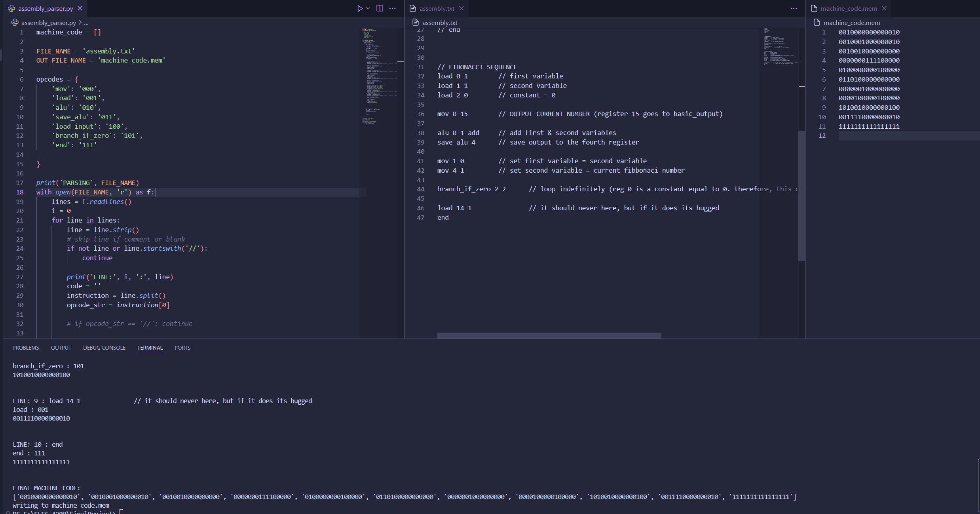Open more actions in the assembly_parser.py editor
This screenshot has width=980, height=514.
[393, 8]
